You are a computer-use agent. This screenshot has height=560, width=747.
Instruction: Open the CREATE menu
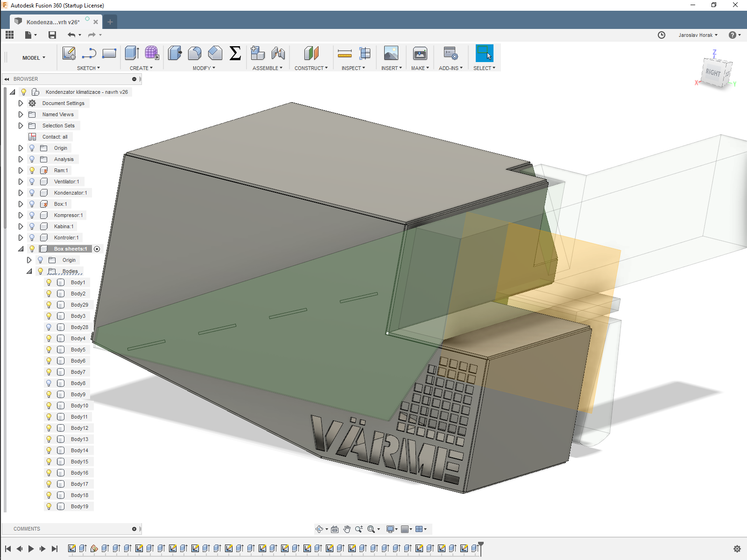click(x=141, y=68)
